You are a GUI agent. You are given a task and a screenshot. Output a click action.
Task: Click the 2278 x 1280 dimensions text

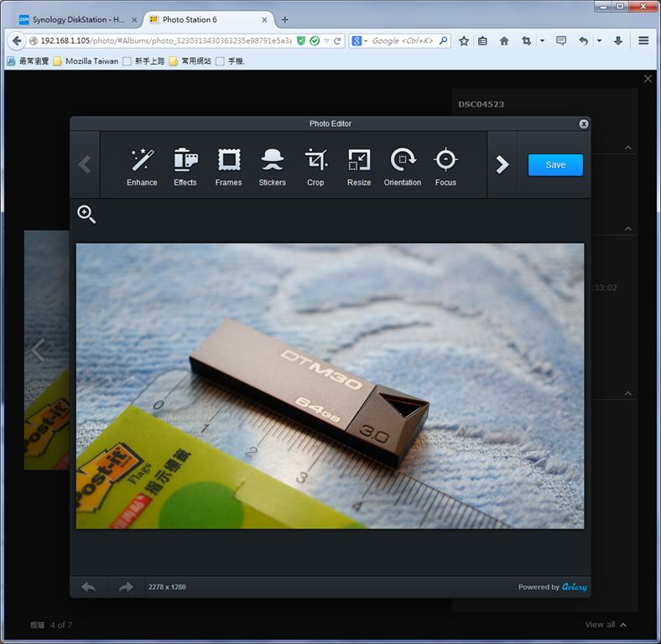tap(167, 587)
